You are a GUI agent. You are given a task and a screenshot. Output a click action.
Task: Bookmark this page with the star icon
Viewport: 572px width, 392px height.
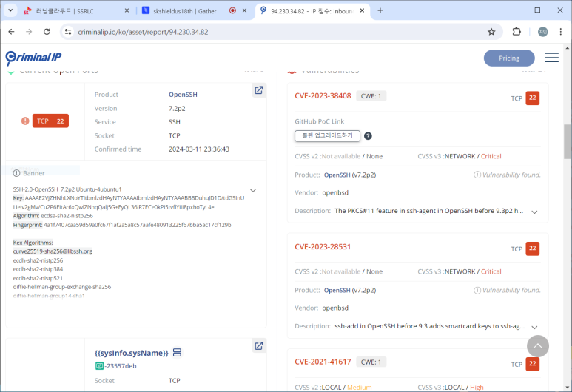491,32
